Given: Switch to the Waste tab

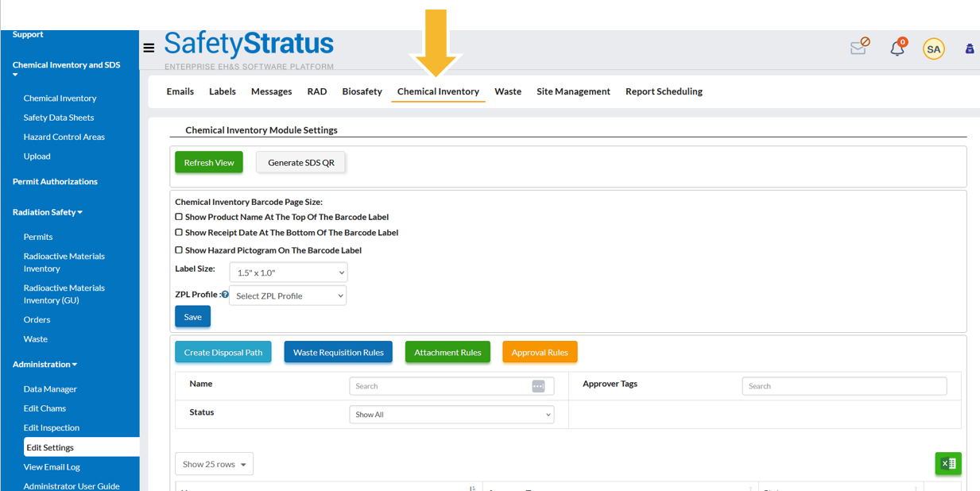Looking at the screenshot, I should tap(508, 91).
